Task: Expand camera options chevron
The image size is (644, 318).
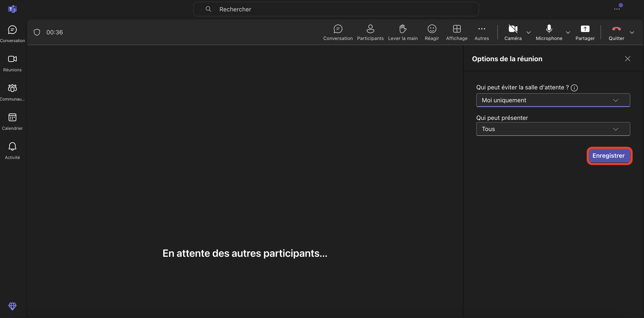Action: pos(529,32)
